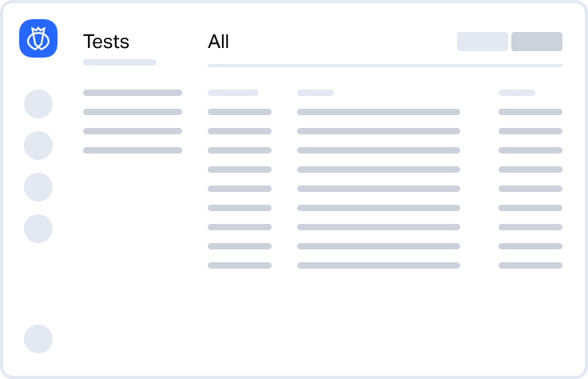Choose the third item under Tests
The image size is (588, 379).
click(133, 131)
